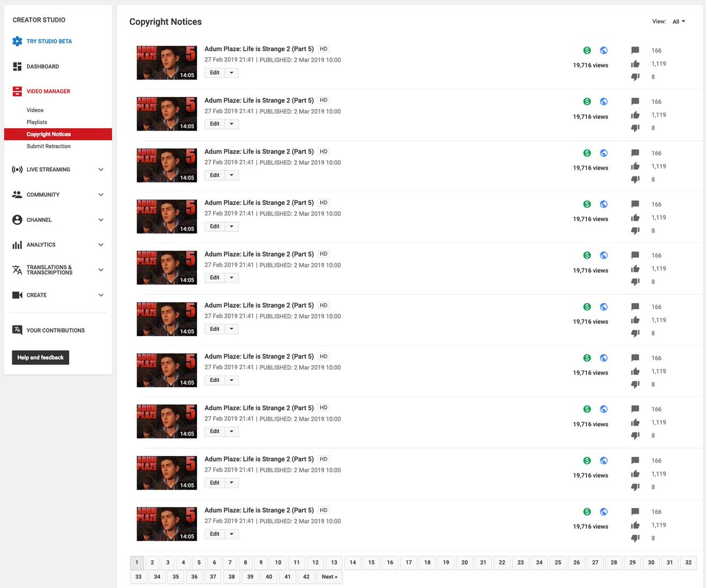Viewport: 706px width, 588px height.
Task: Open Playlists under Video Manager
Action: click(36, 122)
